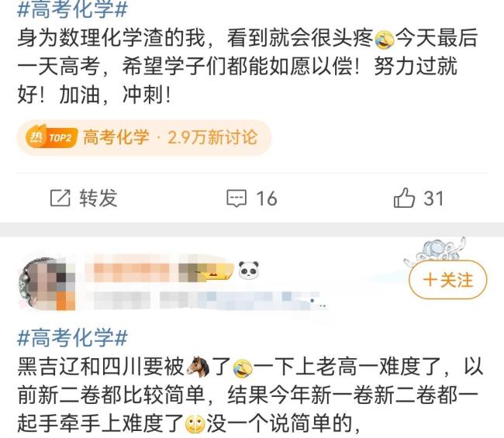Like the post with thumbs-up icon

pos(404,198)
